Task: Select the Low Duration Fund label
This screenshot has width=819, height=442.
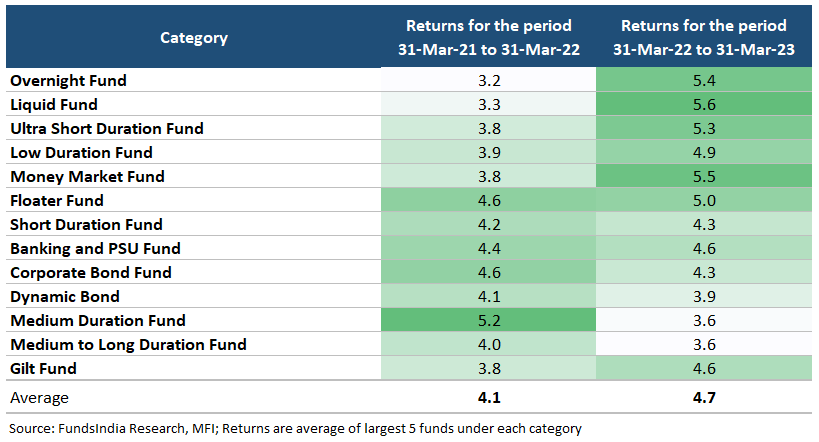Action: [x=81, y=152]
